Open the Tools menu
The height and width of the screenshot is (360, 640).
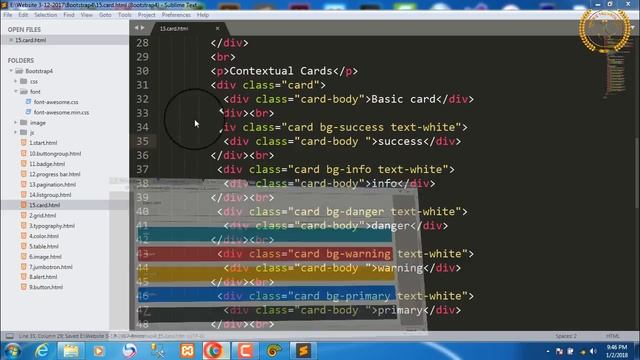coord(124,15)
